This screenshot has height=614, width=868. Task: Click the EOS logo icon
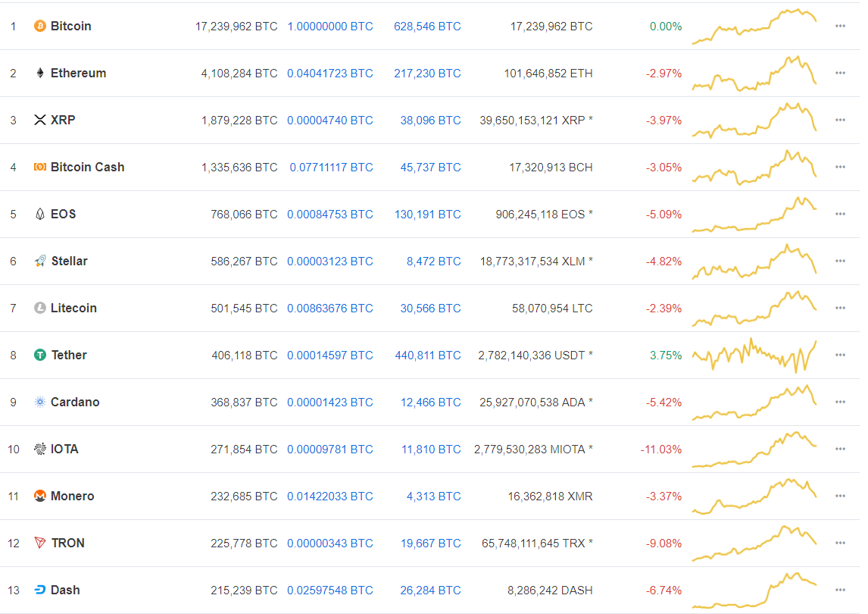click(40, 214)
